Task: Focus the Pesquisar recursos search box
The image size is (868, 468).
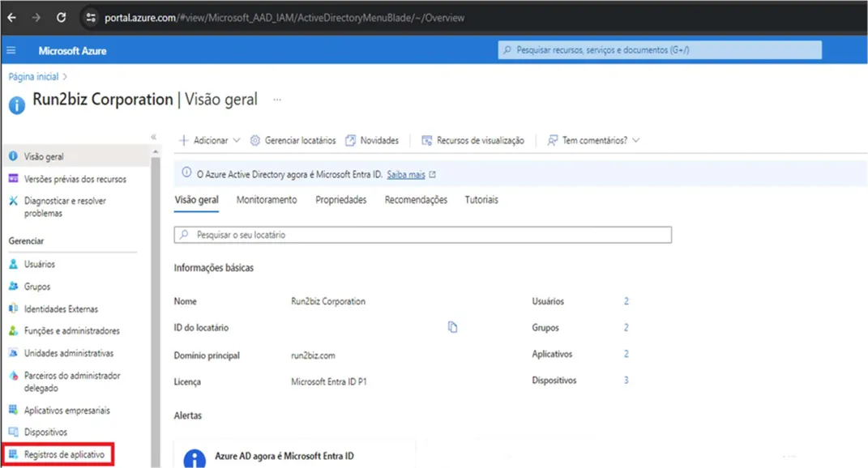Action: 660,49
